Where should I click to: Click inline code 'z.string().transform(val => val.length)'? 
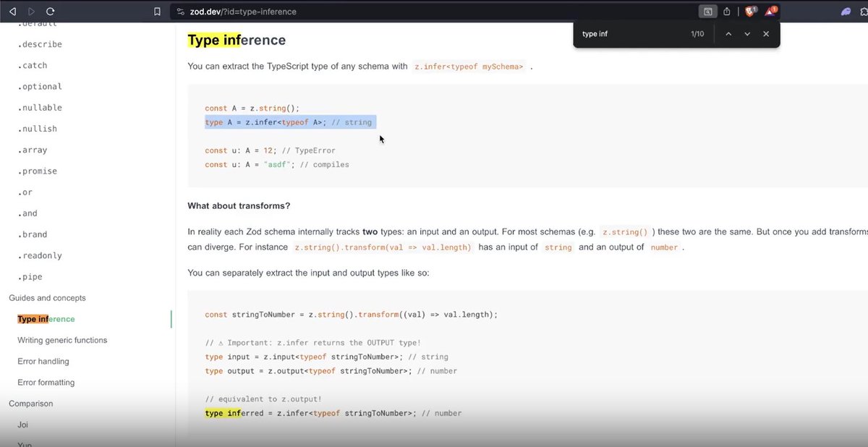click(x=383, y=247)
